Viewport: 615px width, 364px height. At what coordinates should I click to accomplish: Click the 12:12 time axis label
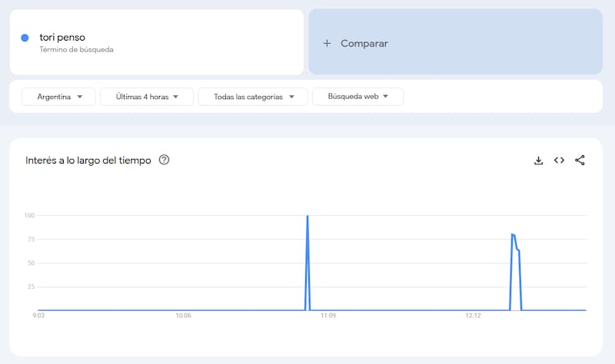coord(473,316)
